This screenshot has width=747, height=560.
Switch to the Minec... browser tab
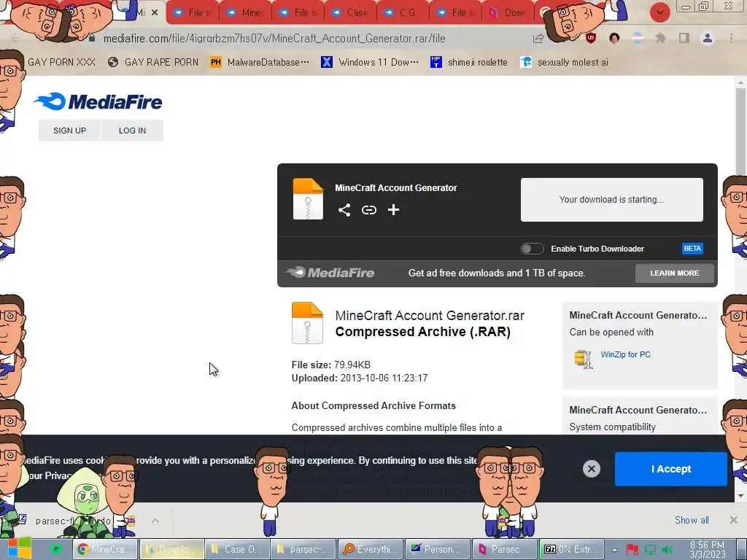click(x=246, y=13)
